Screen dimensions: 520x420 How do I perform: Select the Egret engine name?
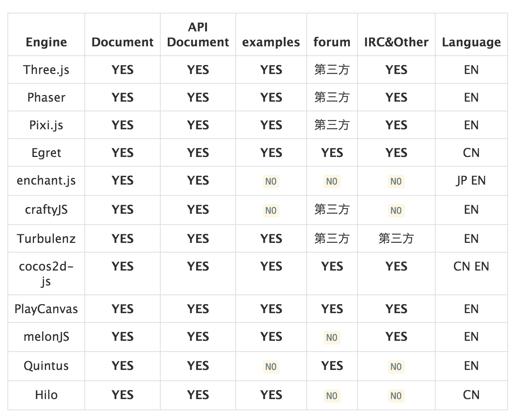(x=46, y=153)
